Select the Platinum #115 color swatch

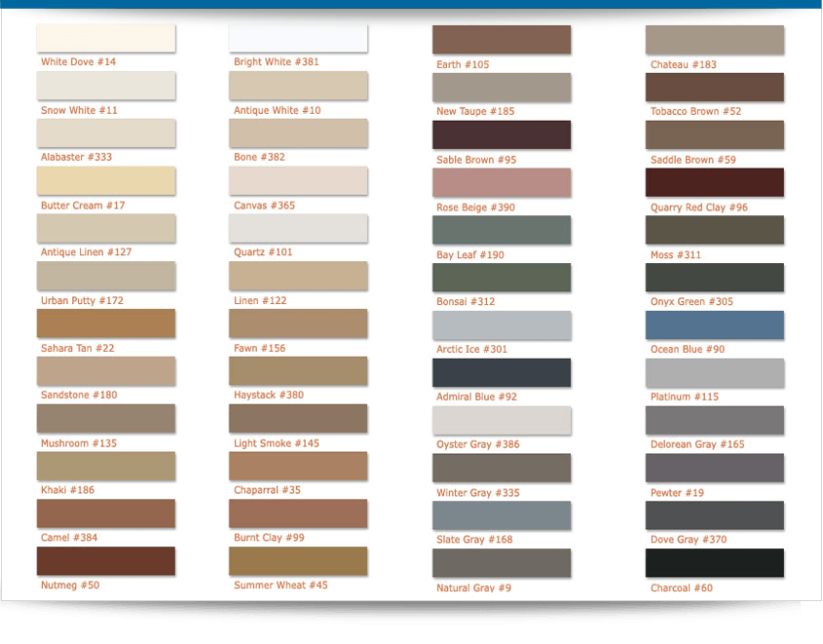pyautogui.click(x=715, y=372)
